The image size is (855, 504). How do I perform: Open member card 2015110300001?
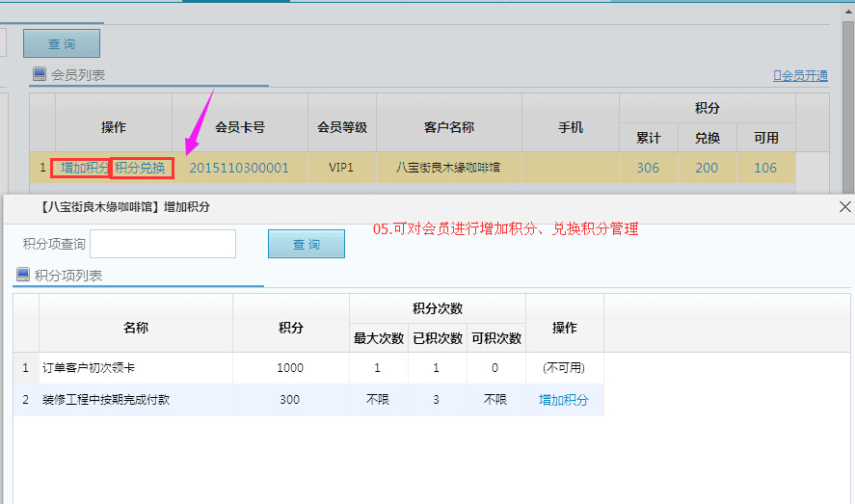coord(239,168)
